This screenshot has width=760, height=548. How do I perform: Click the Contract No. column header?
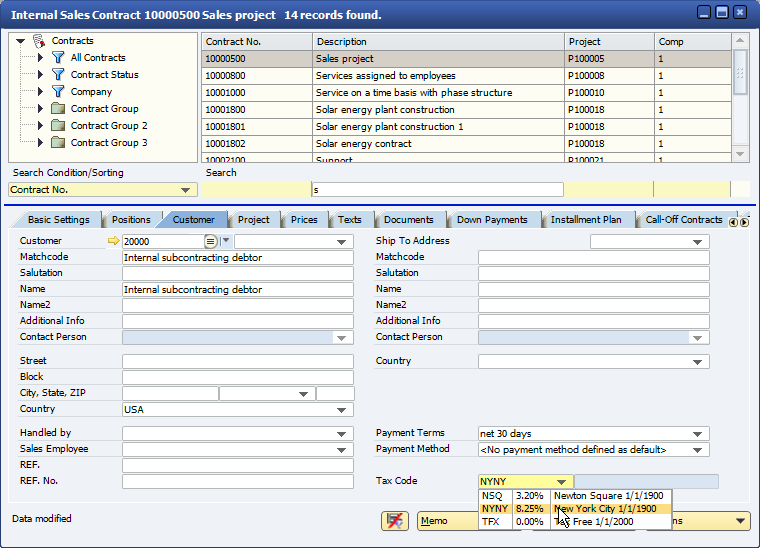(256, 42)
